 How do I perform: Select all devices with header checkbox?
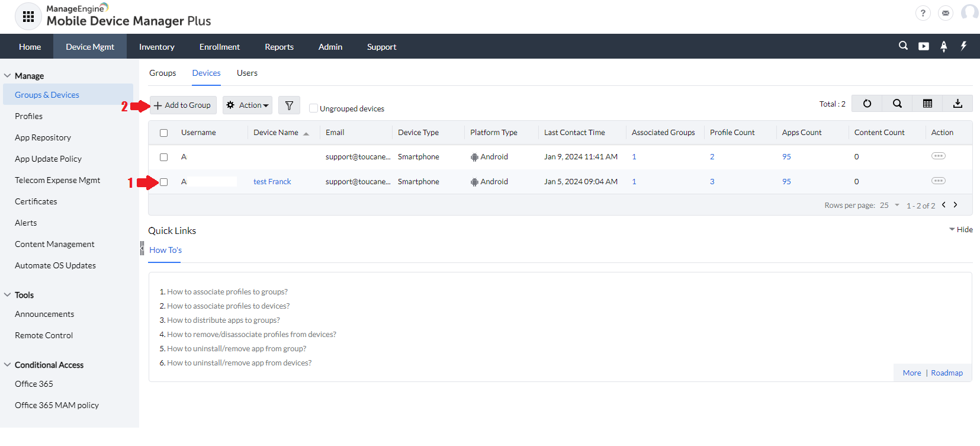[164, 133]
